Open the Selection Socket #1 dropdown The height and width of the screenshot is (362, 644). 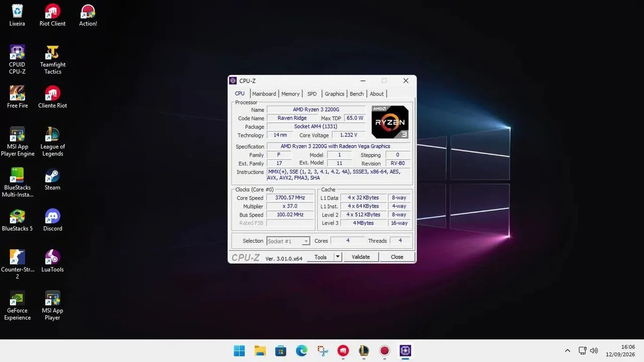pos(288,241)
